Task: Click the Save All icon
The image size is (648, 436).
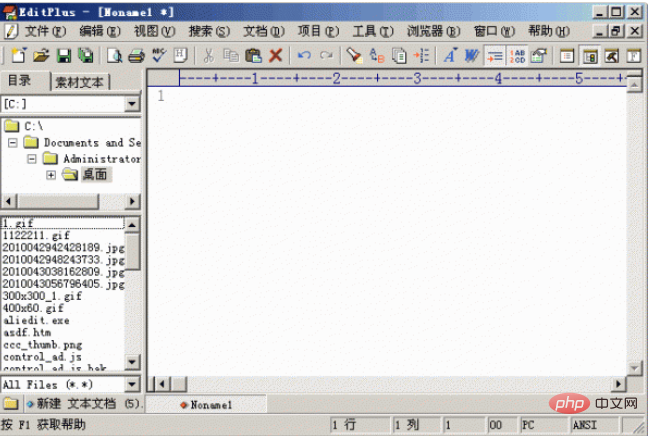Action: (86, 55)
